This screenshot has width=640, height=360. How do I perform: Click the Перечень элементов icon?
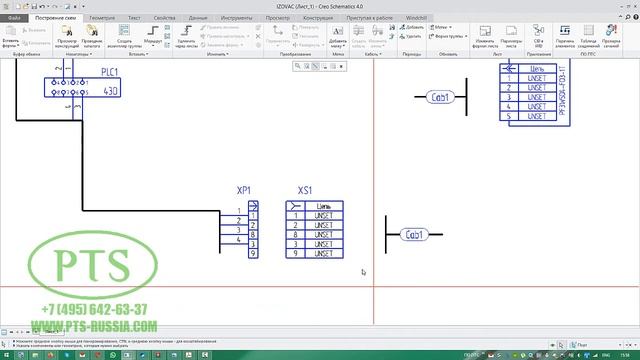[565, 32]
